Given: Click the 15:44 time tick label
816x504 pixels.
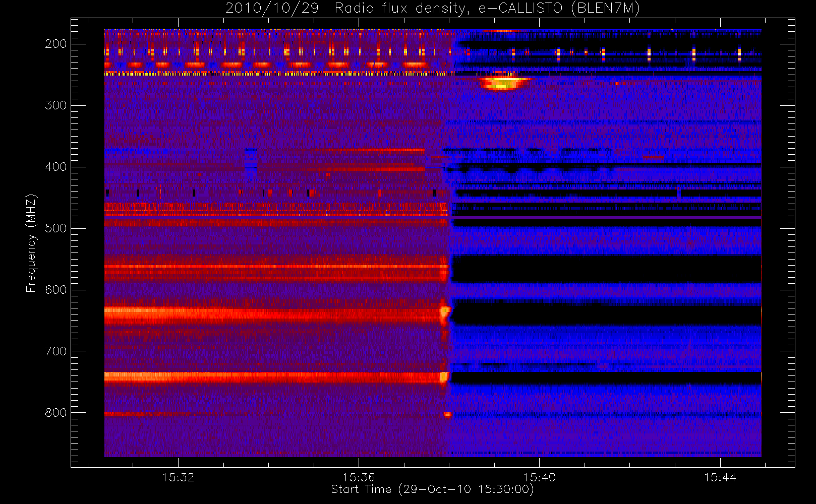Looking at the screenshot, I should (x=720, y=477).
